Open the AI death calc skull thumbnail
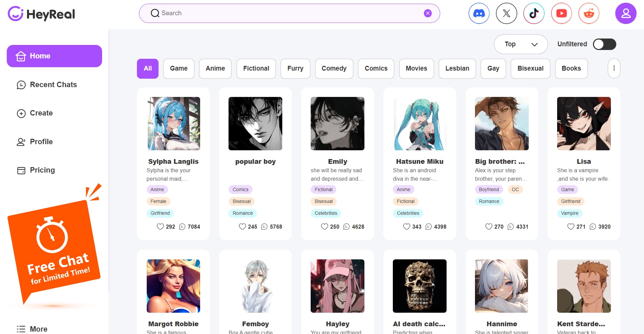This screenshot has width=644, height=334. (x=420, y=286)
